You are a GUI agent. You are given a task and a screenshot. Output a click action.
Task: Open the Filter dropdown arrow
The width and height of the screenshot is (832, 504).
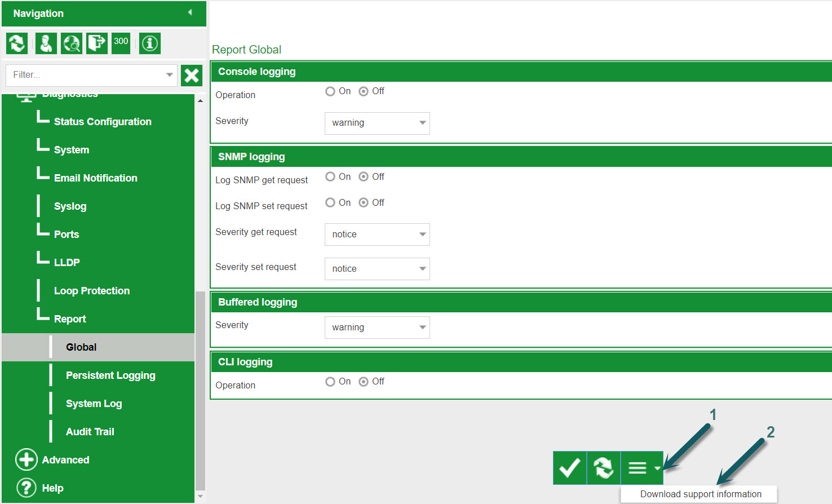(169, 75)
